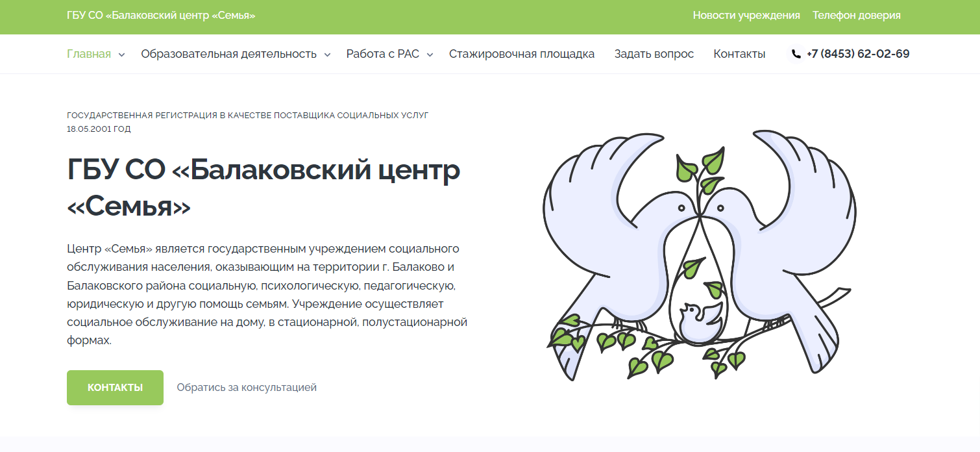Click the site title in green top bar
This screenshot has width=980, height=452.
(x=161, y=15)
